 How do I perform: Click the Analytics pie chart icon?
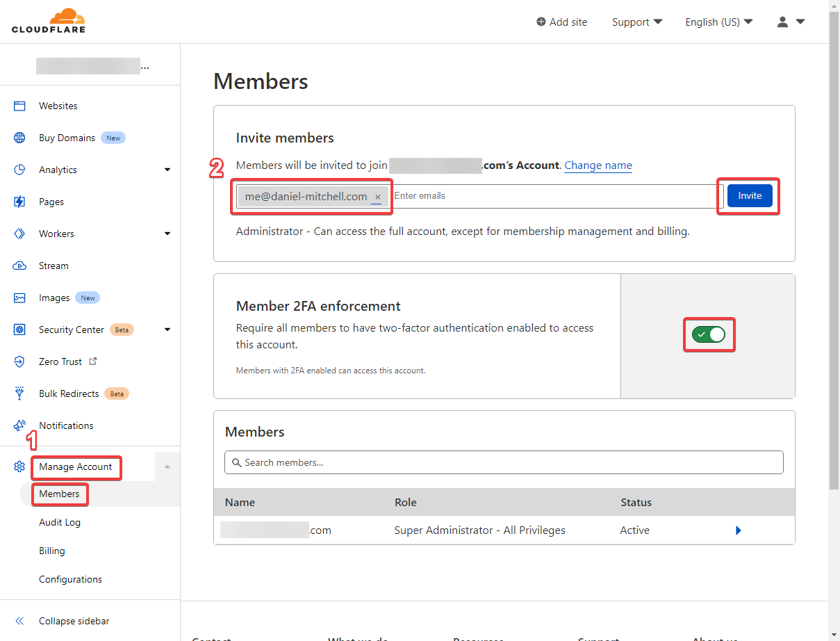point(19,170)
